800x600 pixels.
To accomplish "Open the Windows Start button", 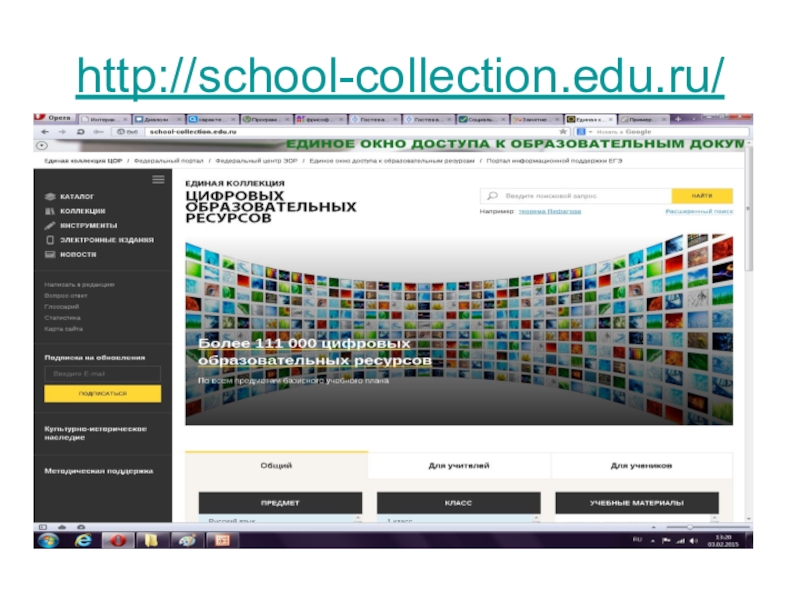I will click(x=48, y=540).
